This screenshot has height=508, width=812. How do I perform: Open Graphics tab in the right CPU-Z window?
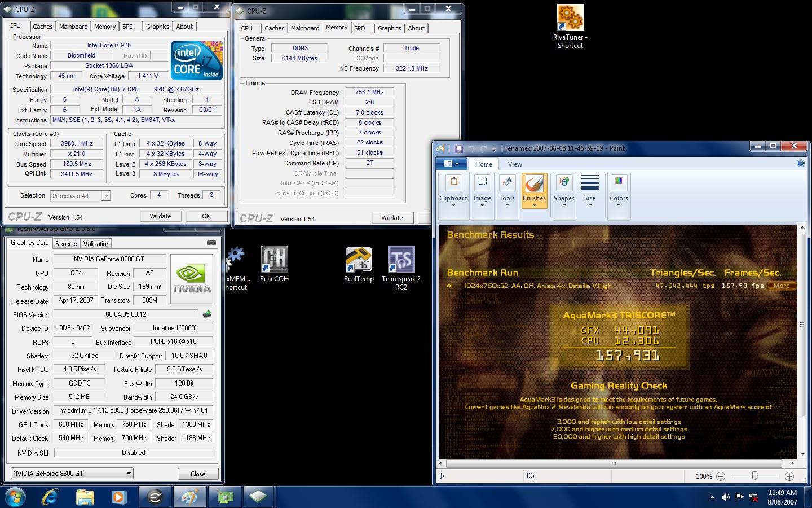[x=390, y=28]
